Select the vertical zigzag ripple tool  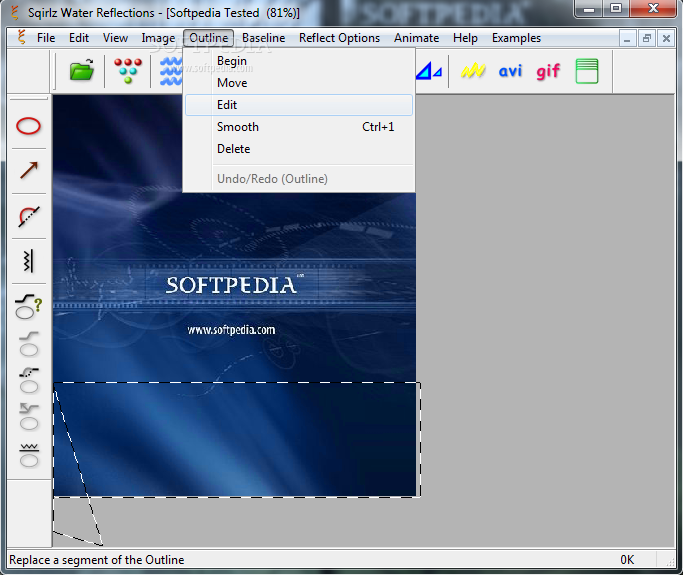[28, 261]
